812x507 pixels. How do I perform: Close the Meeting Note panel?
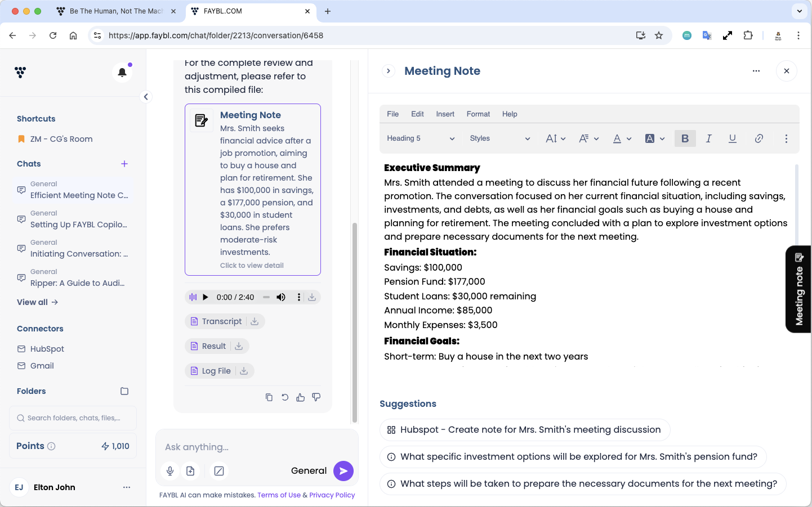click(x=787, y=71)
